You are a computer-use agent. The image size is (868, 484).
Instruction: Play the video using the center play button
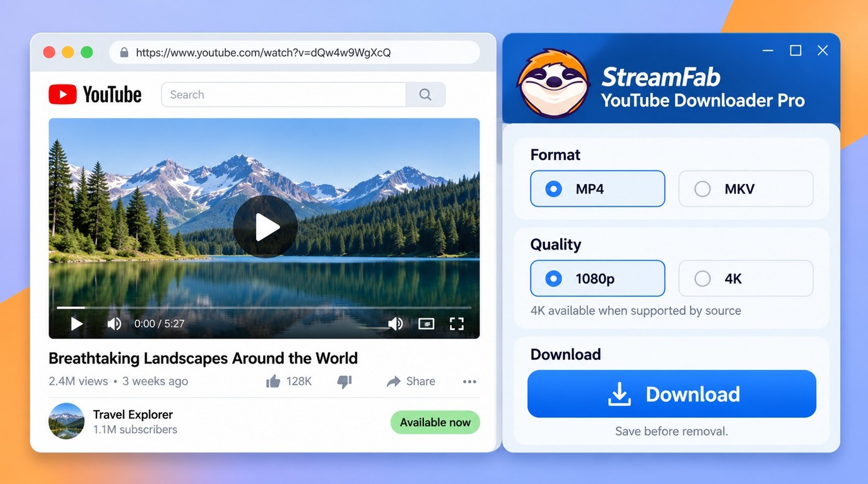(265, 227)
